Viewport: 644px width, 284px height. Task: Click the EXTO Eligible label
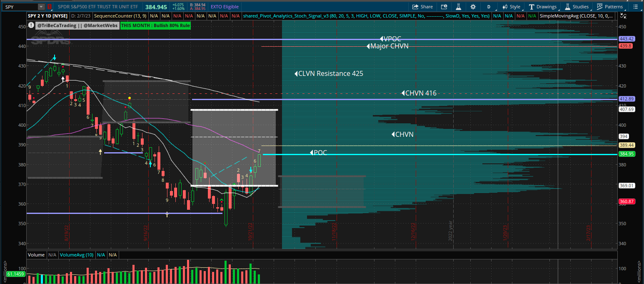[225, 7]
